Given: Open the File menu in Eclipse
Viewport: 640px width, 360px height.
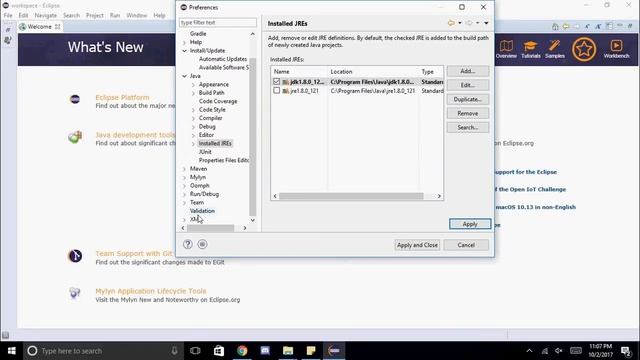Looking at the screenshot, I should click(8, 15).
